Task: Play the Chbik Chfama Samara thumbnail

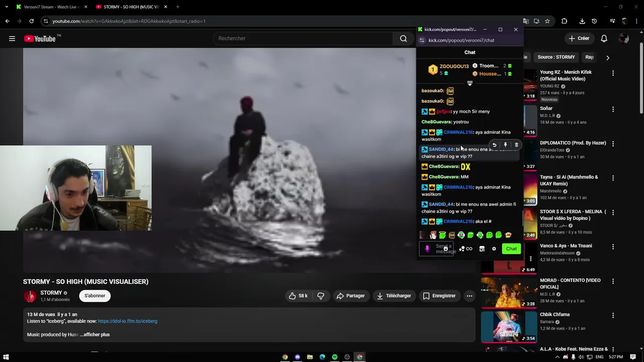Action: coord(509,327)
